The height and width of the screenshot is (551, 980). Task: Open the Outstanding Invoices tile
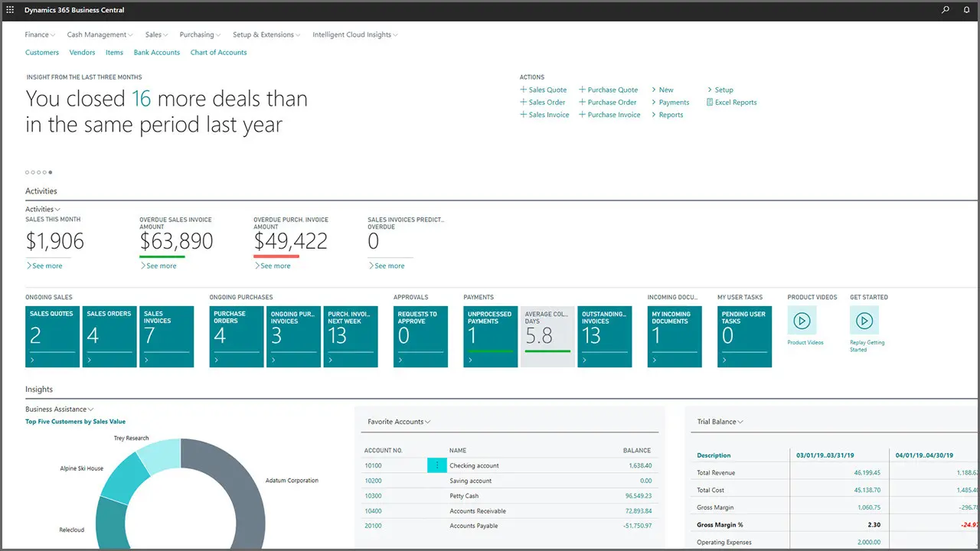click(605, 337)
